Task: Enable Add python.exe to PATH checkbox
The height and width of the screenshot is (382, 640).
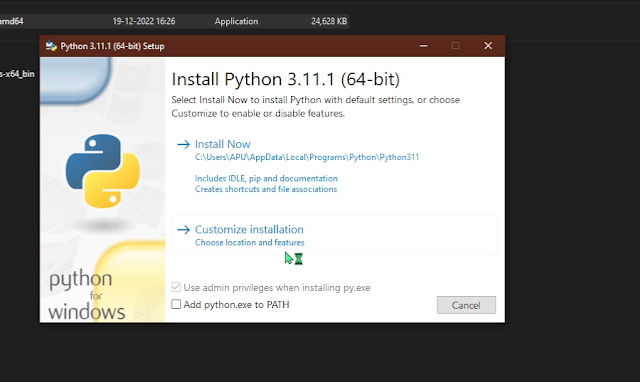Action: [176, 304]
